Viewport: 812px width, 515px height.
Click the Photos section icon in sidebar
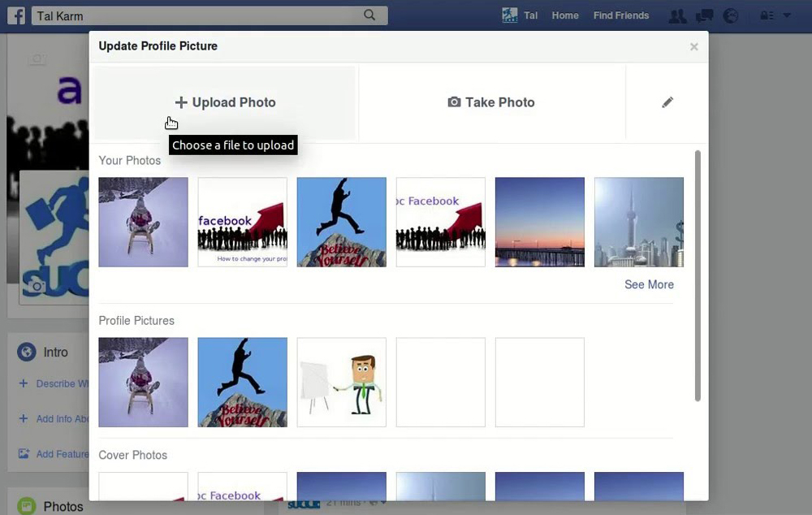[x=27, y=506]
